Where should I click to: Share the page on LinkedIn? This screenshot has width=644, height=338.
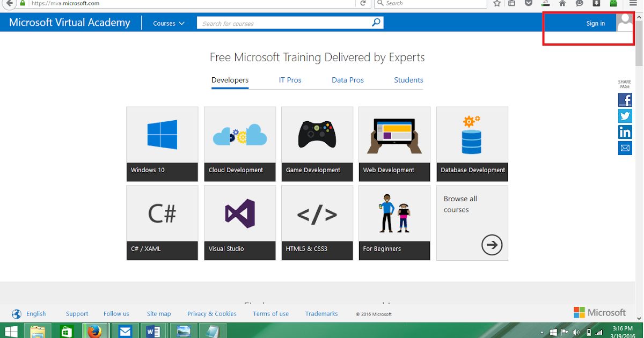tap(625, 132)
